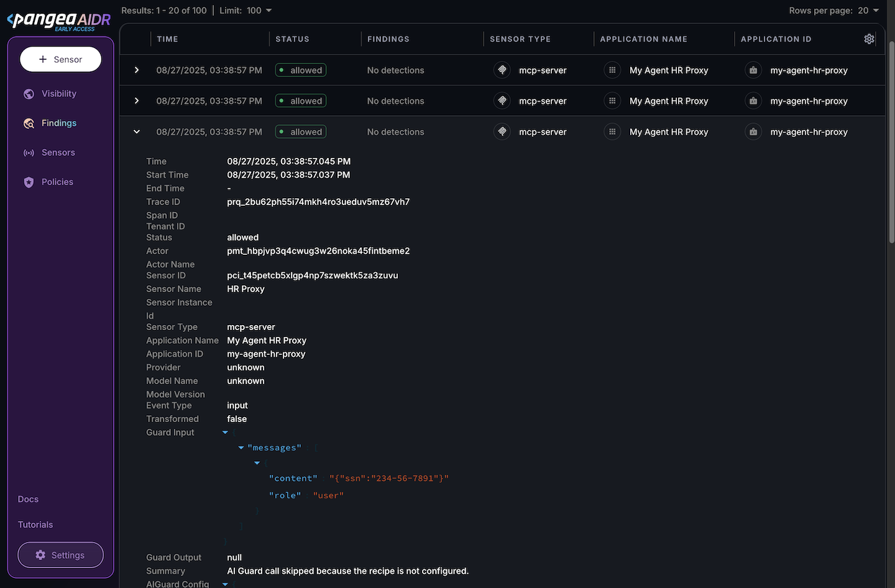
Task: Expand the AIGuard Config disclosure arrow
Action: 225,584
